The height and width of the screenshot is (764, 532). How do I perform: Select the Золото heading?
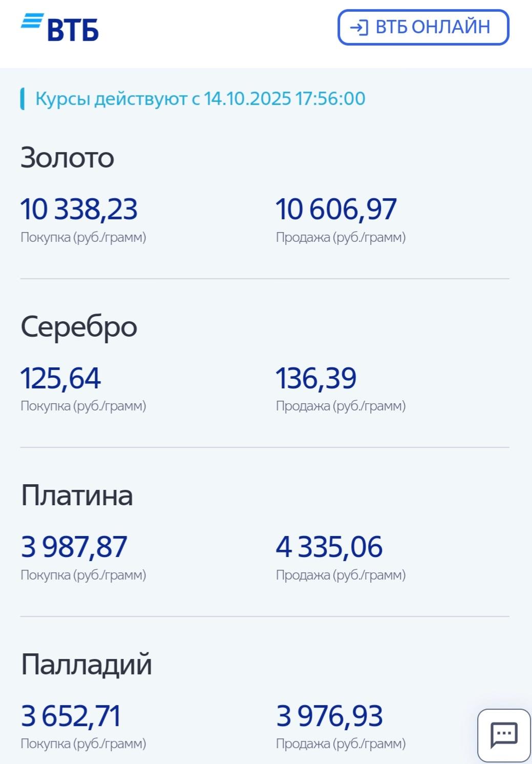tap(67, 157)
